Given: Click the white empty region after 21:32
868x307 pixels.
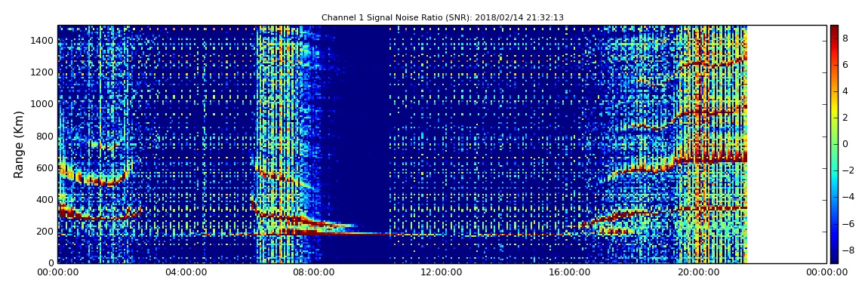Looking at the screenshot, I should [786, 144].
